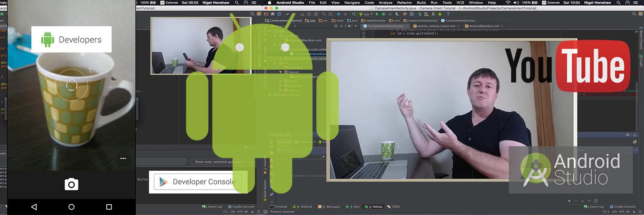Open the Android Studio application menu
The width and height of the screenshot is (644, 215).
pos(290,3)
